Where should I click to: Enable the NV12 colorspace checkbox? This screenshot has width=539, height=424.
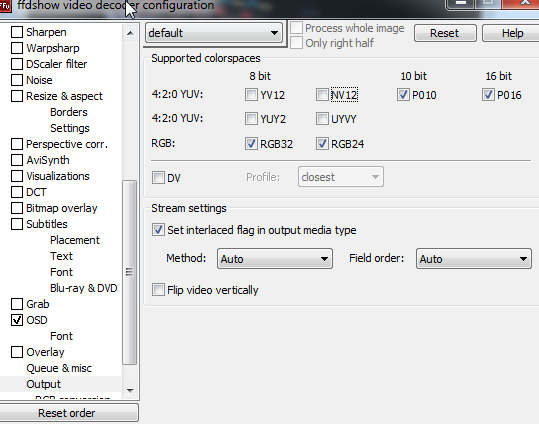(322, 95)
